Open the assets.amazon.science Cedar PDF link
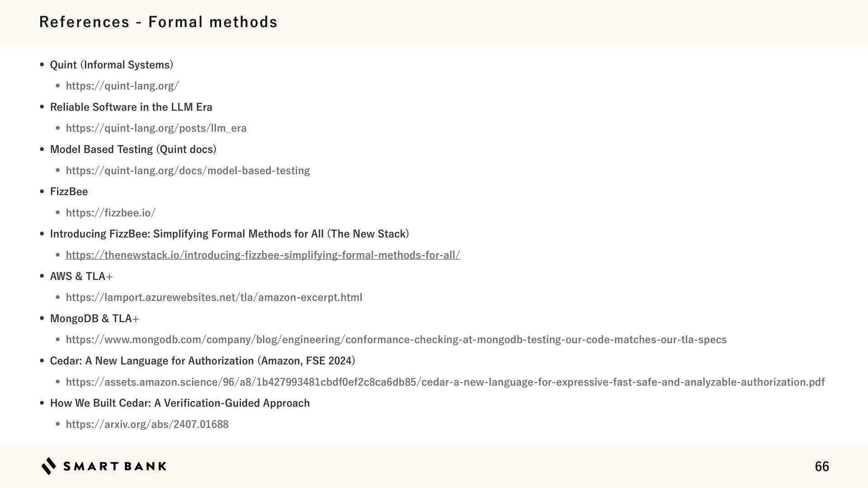868x488 pixels. click(x=445, y=382)
